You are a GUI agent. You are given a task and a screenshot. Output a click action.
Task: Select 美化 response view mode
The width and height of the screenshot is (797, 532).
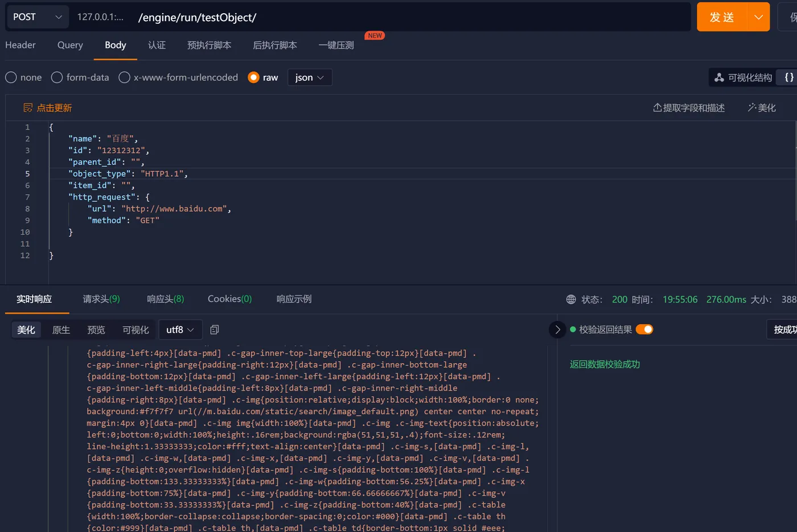26,330
